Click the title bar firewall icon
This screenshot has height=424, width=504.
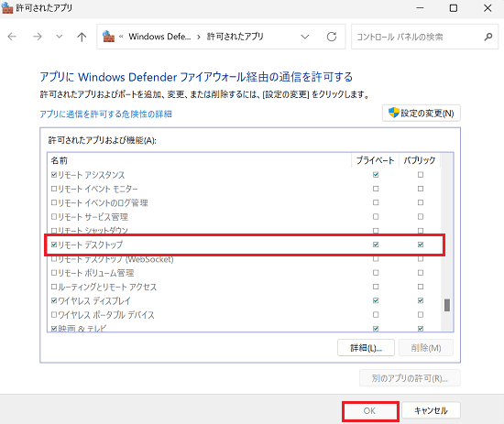[x=7, y=7]
